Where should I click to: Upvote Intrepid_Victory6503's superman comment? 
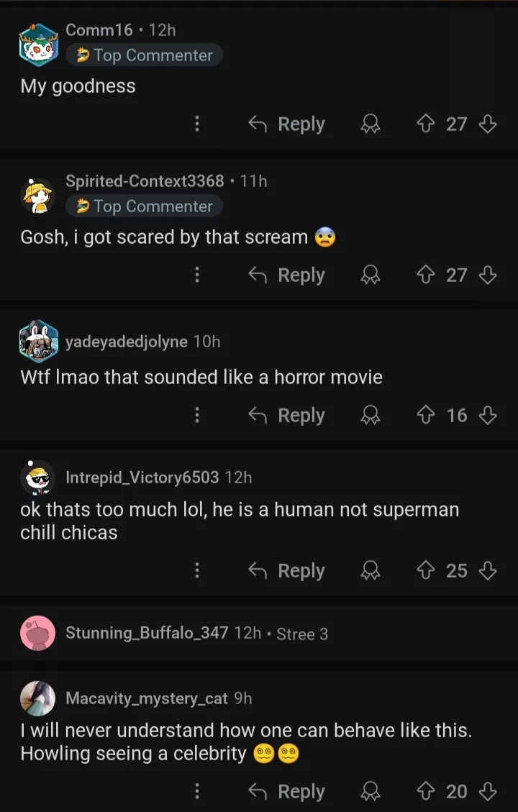pos(427,571)
